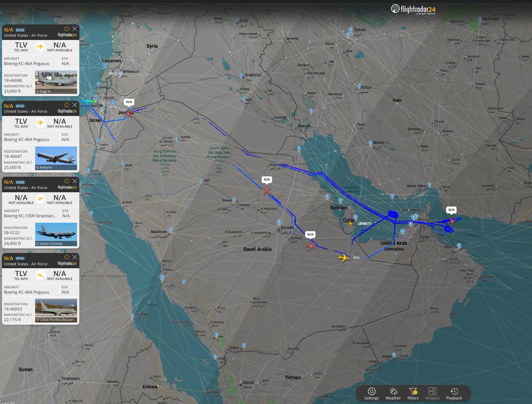Open the Widgets panel
This screenshot has width=532, height=404.
point(432,393)
